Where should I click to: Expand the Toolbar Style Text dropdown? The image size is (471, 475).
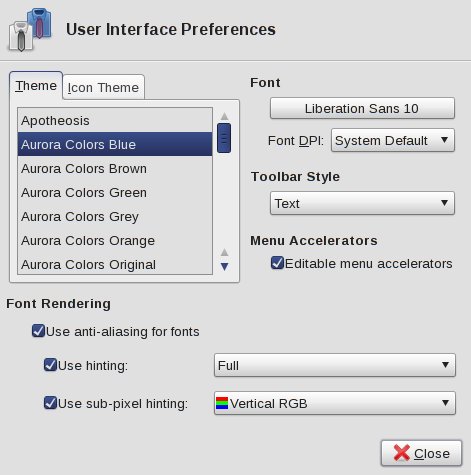(x=362, y=203)
